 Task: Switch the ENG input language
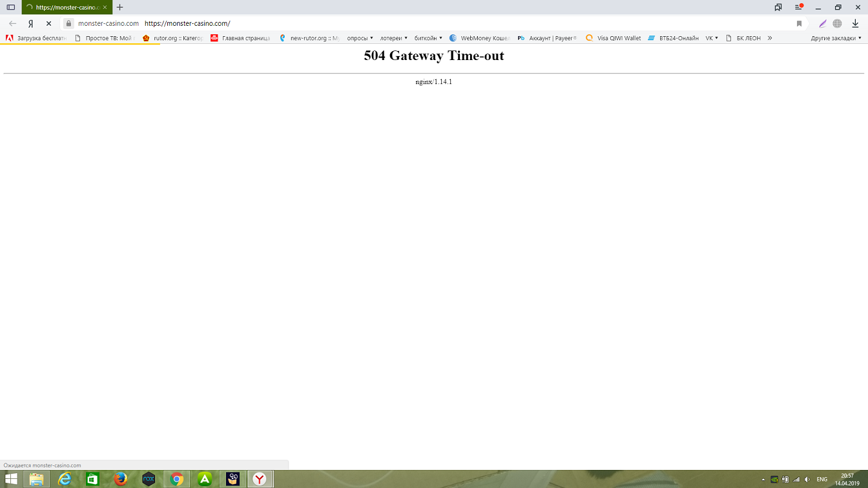tap(822, 480)
